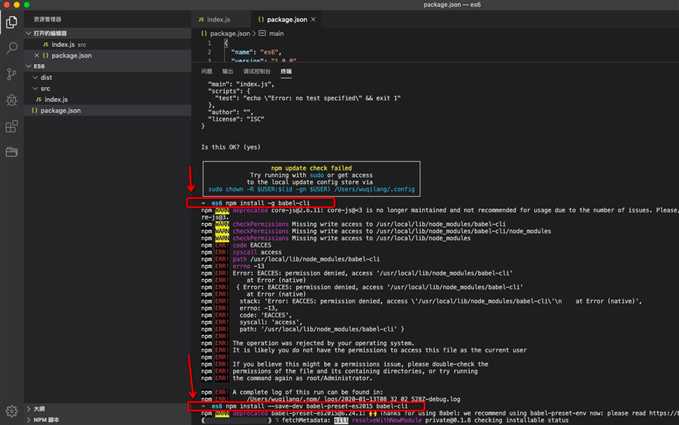Click the sudo chown command in the npm notice
The height and width of the screenshot is (425, 679).
point(311,189)
